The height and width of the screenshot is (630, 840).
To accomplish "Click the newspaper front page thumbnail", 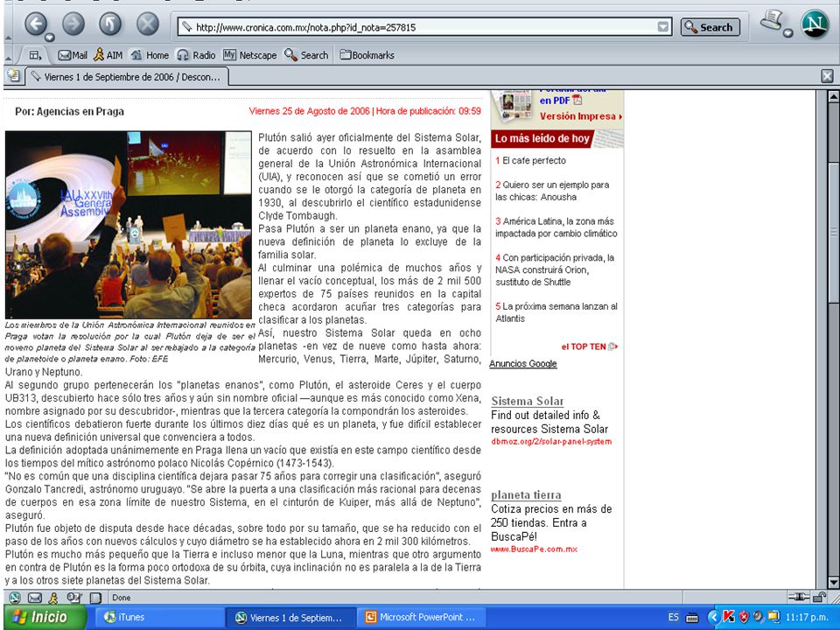I will point(514,105).
